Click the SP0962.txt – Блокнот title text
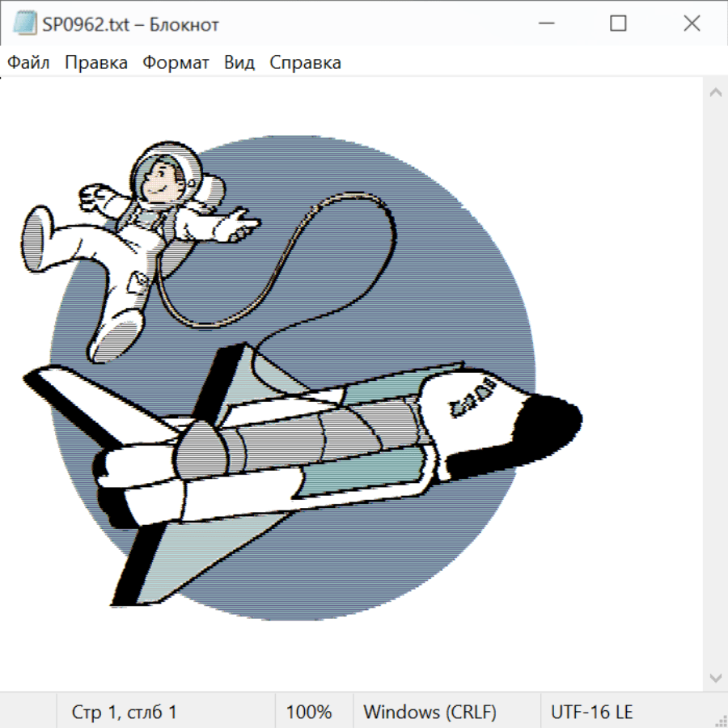The width and height of the screenshot is (728, 728). point(130,24)
